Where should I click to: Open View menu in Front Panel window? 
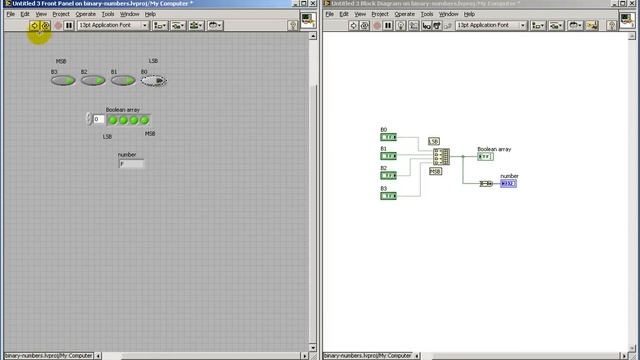coord(41,14)
